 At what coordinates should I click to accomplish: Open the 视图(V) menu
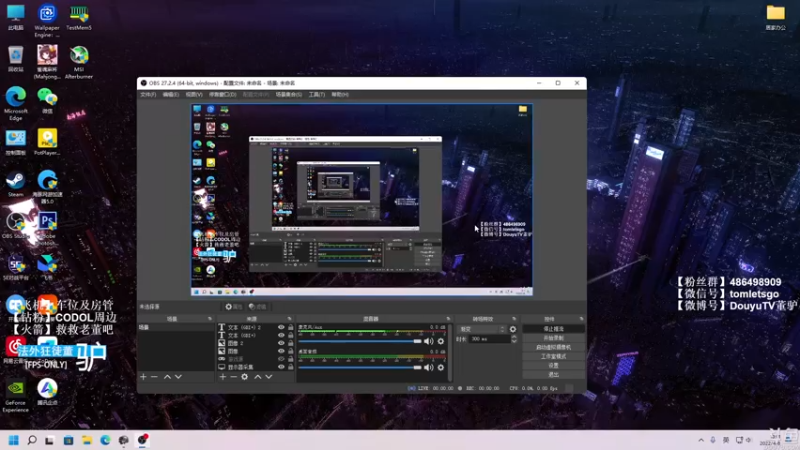[x=194, y=94]
